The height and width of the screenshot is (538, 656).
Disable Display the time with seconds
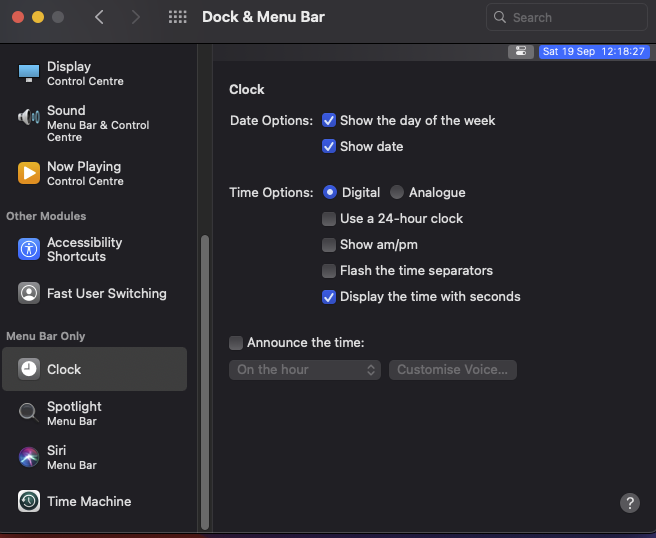point(329,297)
